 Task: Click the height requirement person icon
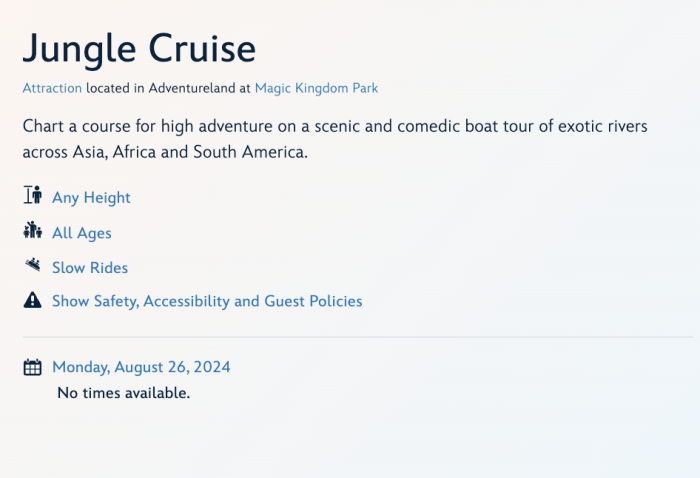[x=32, y=196]
